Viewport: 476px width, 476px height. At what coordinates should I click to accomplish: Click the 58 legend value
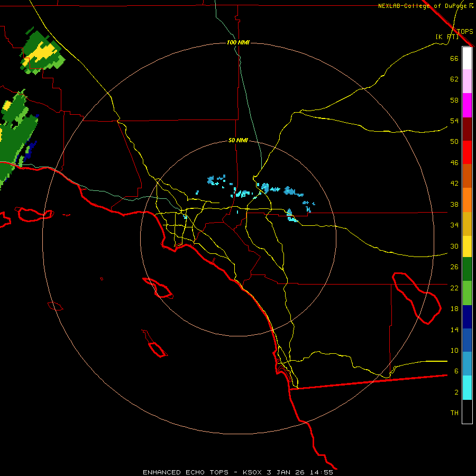454,100
